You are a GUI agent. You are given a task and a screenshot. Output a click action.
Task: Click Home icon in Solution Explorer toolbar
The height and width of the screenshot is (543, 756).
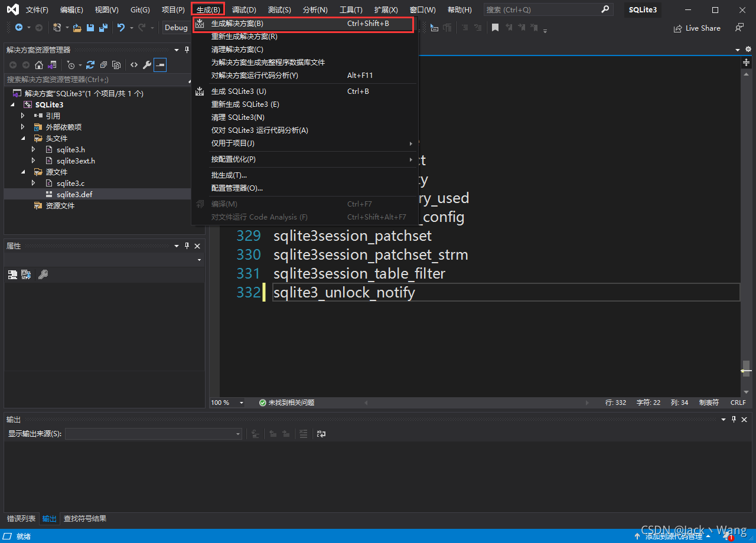(x=39, y=65)
